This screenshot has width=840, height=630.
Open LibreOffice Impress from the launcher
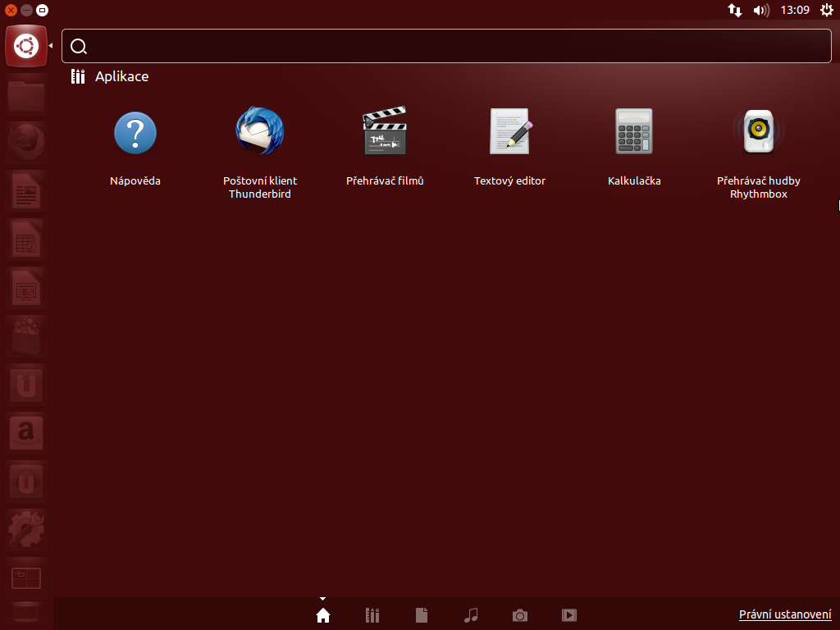(x=26, y=288)
